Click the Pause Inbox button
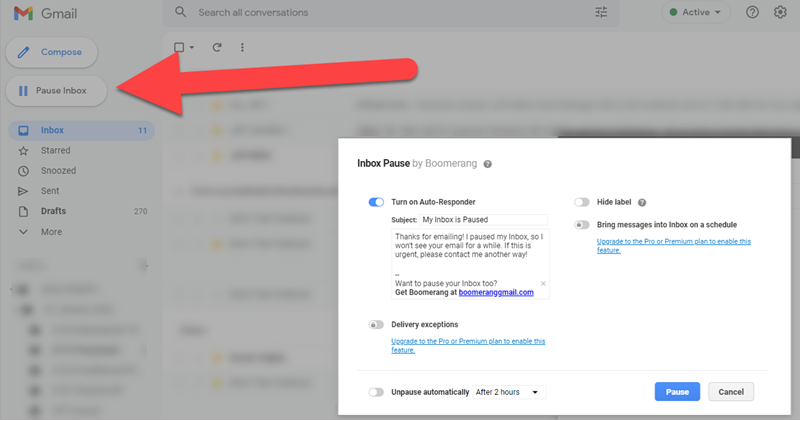This screenshot has width=800, height=421. (56, 91)
